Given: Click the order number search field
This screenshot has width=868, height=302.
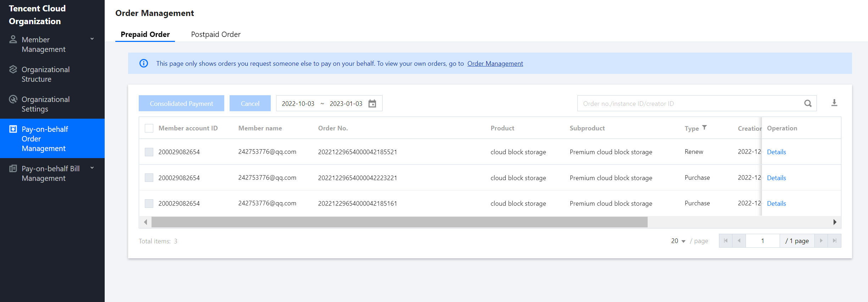Looking at the screenshot, I should tap(688, 103).
